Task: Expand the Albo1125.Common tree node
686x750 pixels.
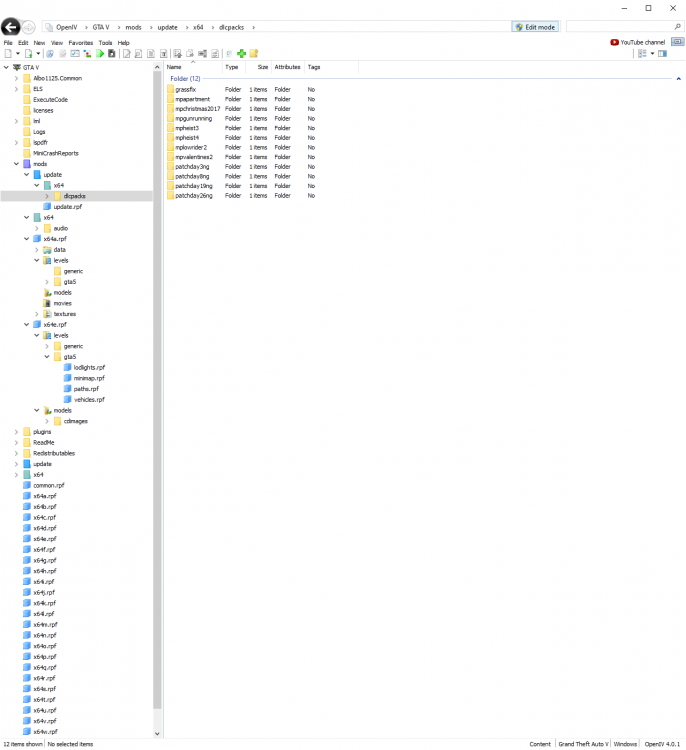Action: coord(16,78)
